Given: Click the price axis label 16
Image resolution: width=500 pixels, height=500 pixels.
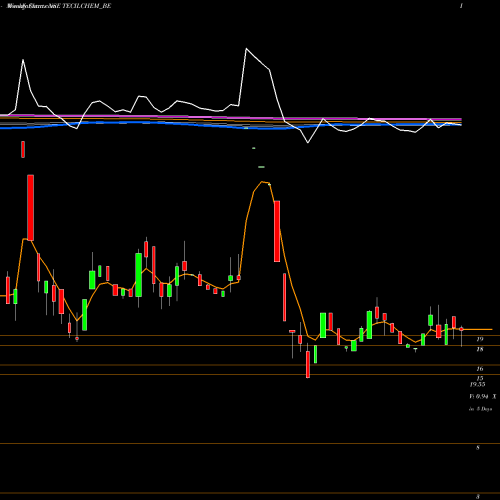Looking at the screenshot, I should point(480,369).
